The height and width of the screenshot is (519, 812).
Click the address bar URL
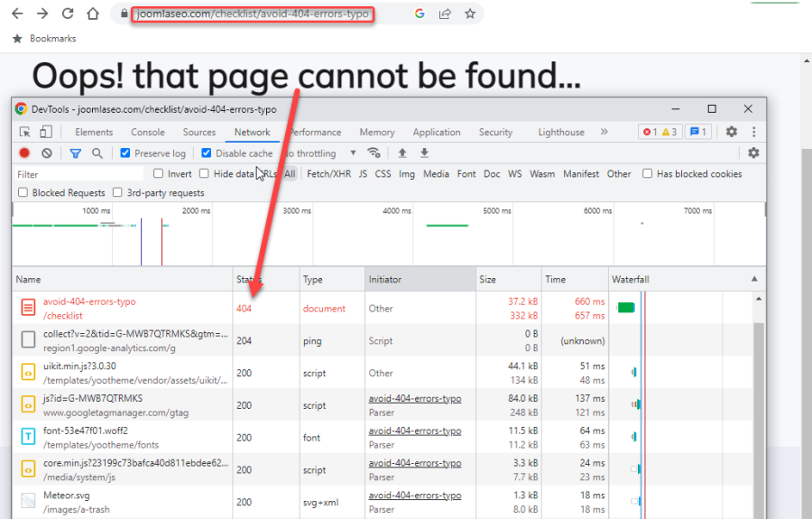click(253, 14)
